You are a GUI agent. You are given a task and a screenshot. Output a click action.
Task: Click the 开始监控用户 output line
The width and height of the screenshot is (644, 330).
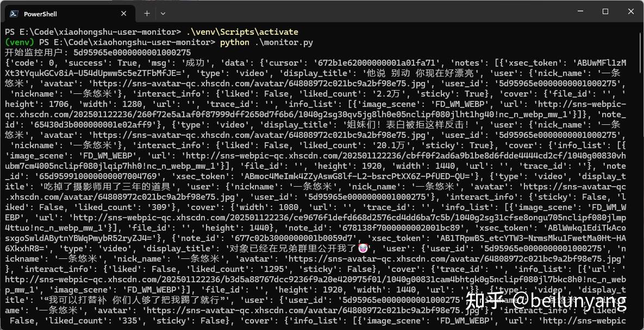click(x=98, y=53)
